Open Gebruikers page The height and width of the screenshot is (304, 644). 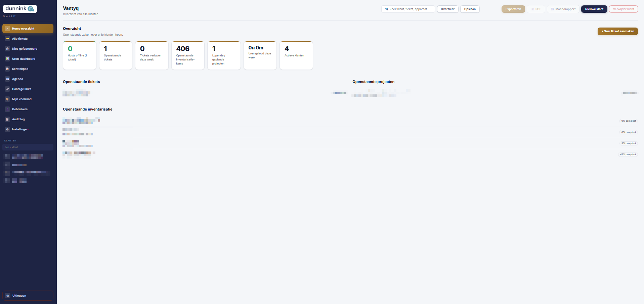point(28,109)
